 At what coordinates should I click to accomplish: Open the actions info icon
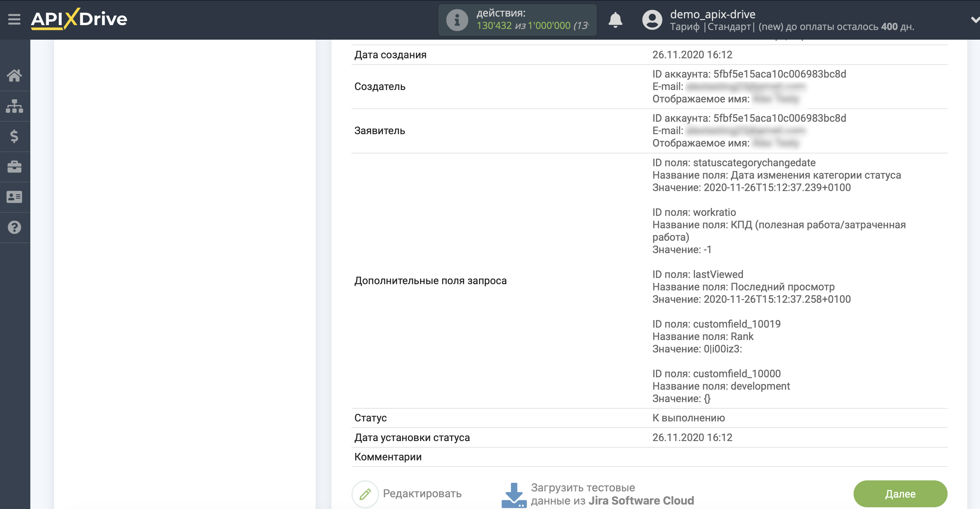click(457, 20)
